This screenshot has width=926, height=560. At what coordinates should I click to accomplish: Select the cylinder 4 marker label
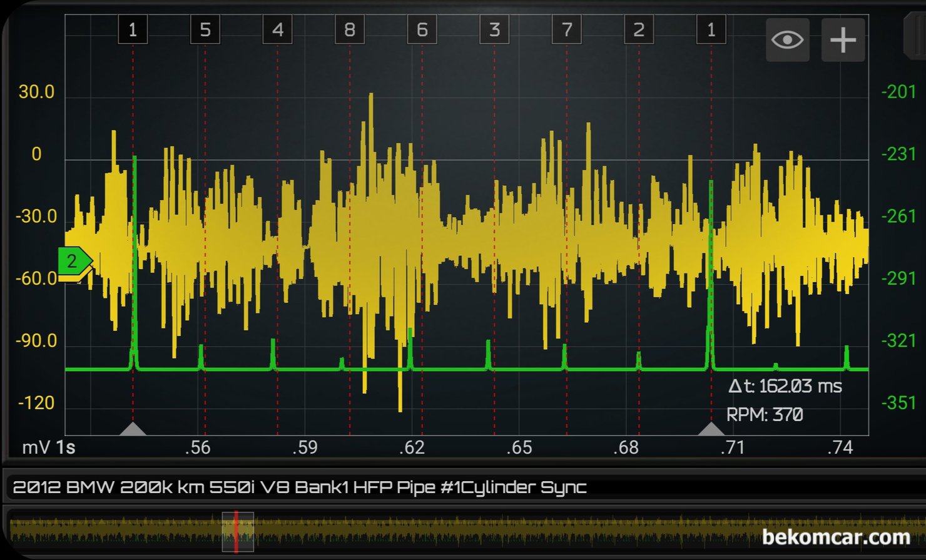coord(277,30)
